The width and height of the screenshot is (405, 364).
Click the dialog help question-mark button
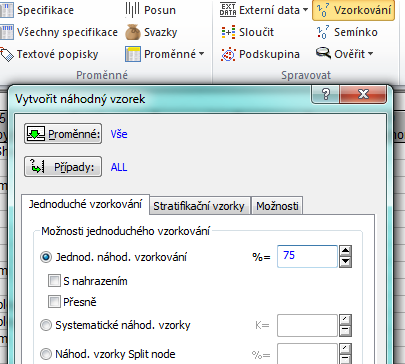[x=326, y=94]
